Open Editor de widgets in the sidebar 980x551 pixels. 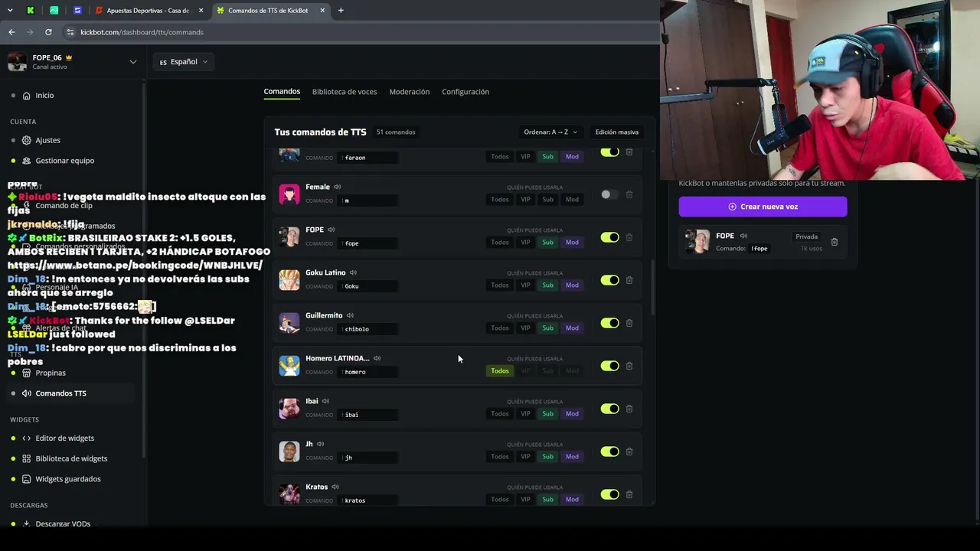pyautogui.click(x=64, y=439)
